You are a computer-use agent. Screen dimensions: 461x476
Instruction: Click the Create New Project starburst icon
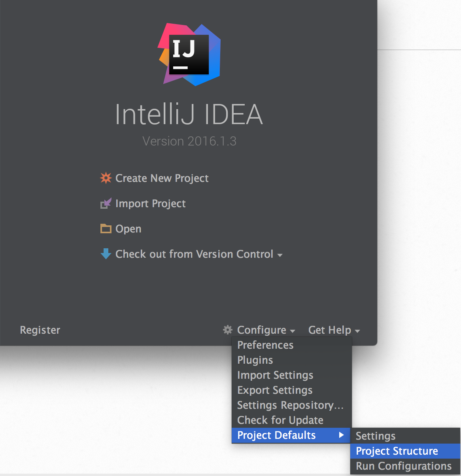tap(106, 178)
